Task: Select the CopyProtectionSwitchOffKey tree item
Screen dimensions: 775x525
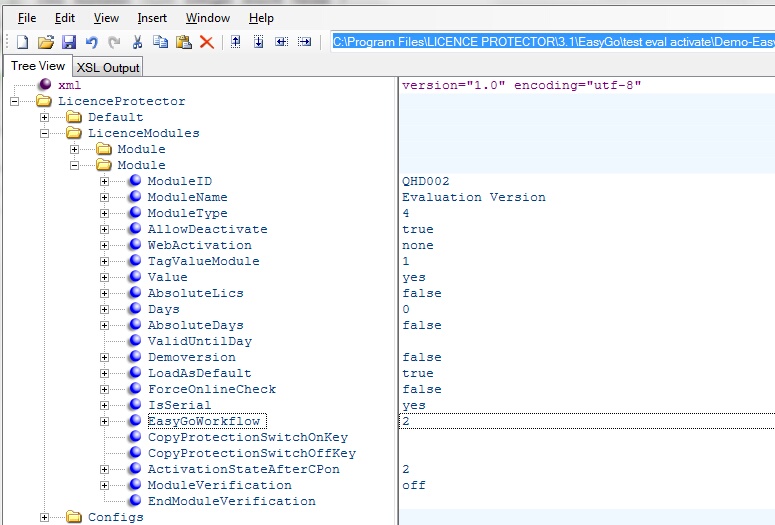Action: [x=252, y=453]
